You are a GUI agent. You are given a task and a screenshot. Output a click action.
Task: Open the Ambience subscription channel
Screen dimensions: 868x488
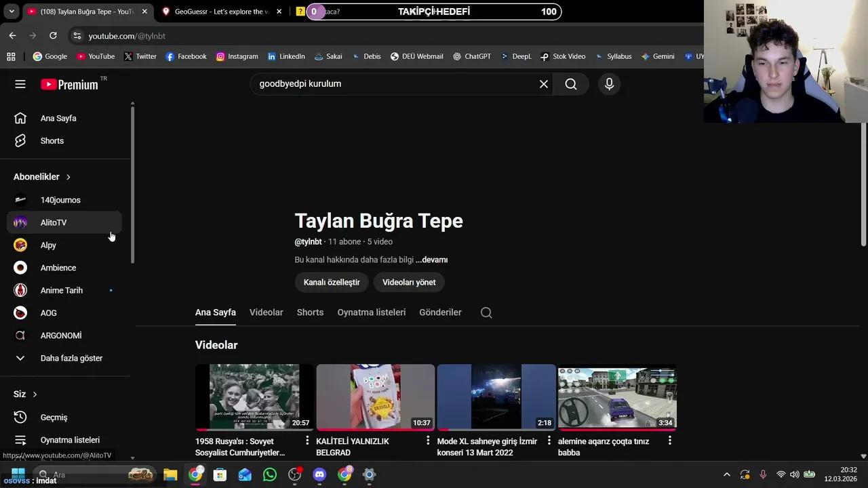point(65,268)
